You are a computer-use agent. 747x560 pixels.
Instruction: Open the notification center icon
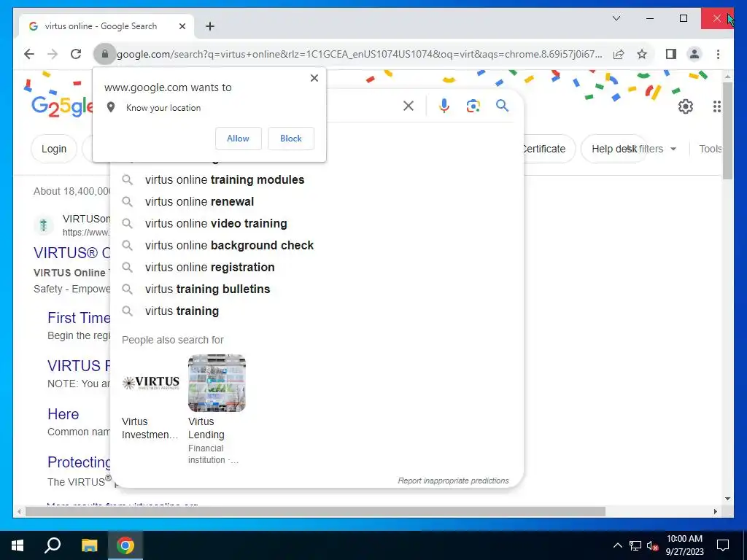723,545
